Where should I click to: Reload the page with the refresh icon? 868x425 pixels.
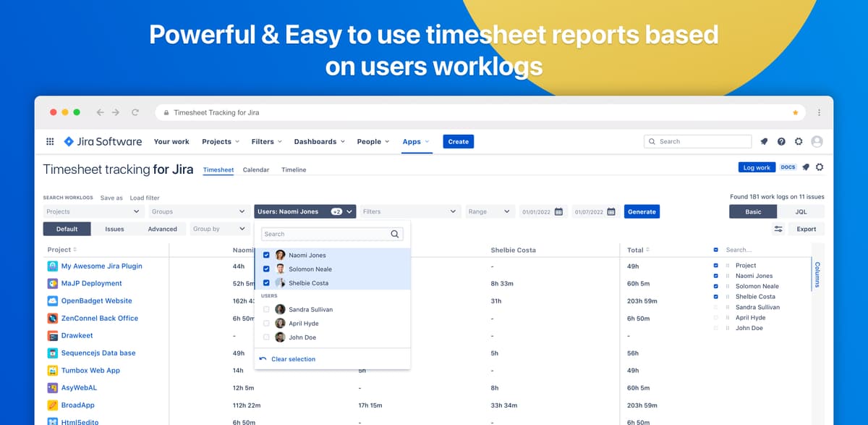[135, 112]
